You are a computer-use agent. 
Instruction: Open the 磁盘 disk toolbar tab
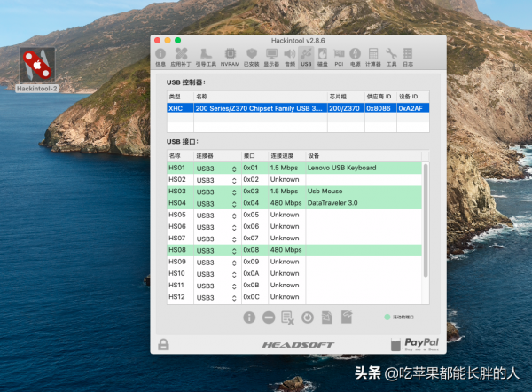pyautogui.click(x=323, y=57)
